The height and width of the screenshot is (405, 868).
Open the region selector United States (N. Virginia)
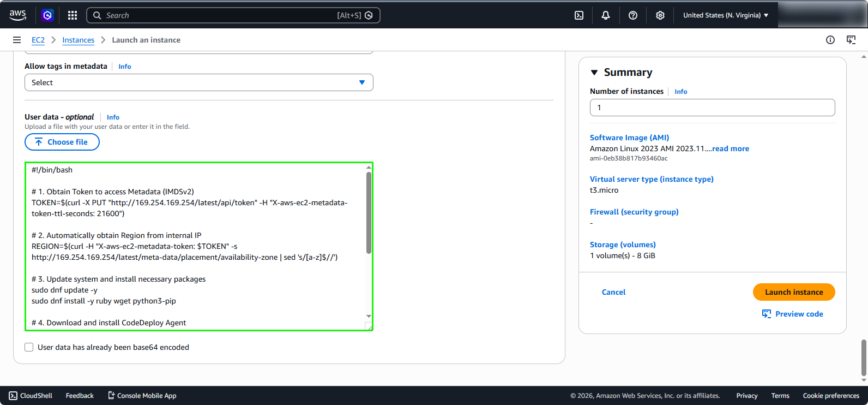click(x=726, y=15)
